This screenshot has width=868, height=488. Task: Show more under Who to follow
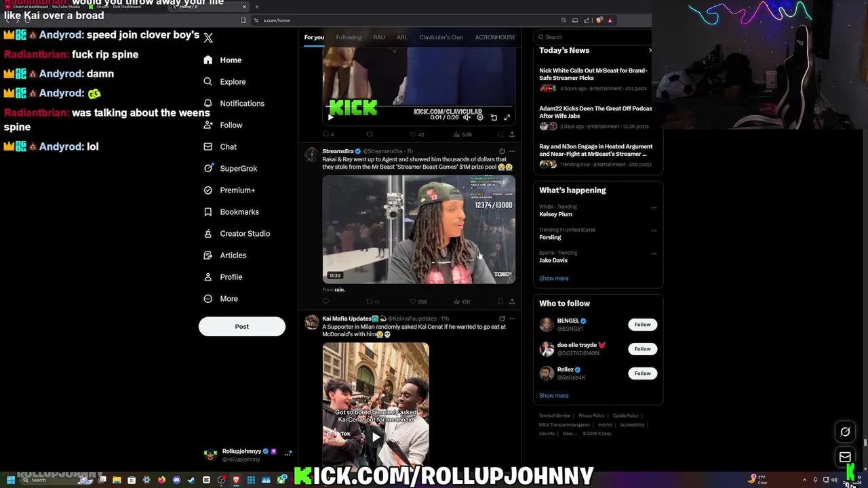(554, 396)
